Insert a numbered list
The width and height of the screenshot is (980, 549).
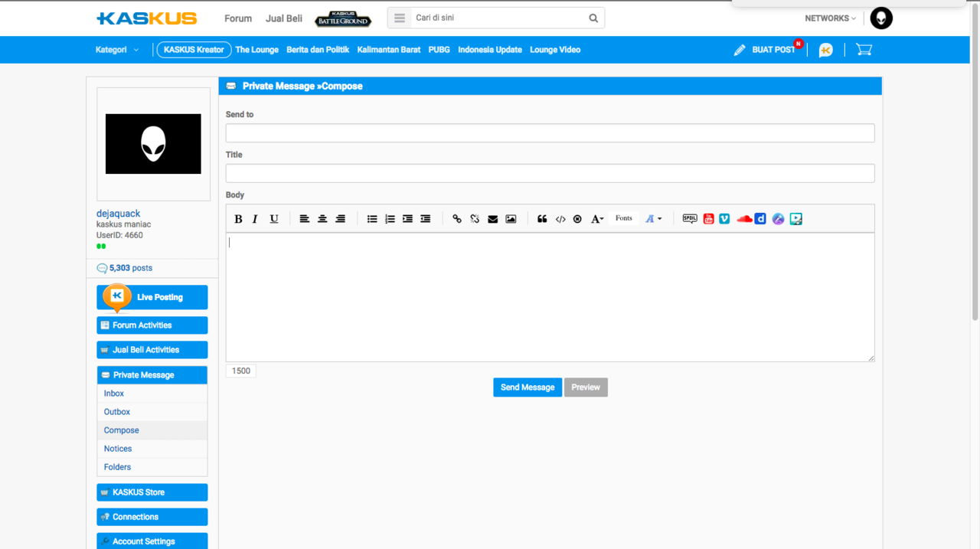(x=390, y=219)
